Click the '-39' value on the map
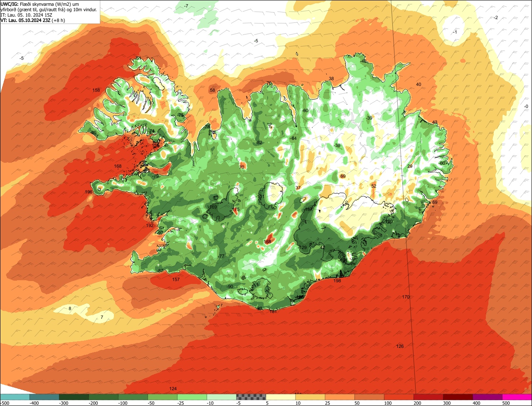Image resolution: width=532 pixels, height=406 pixels. click(x=369, y=118)
